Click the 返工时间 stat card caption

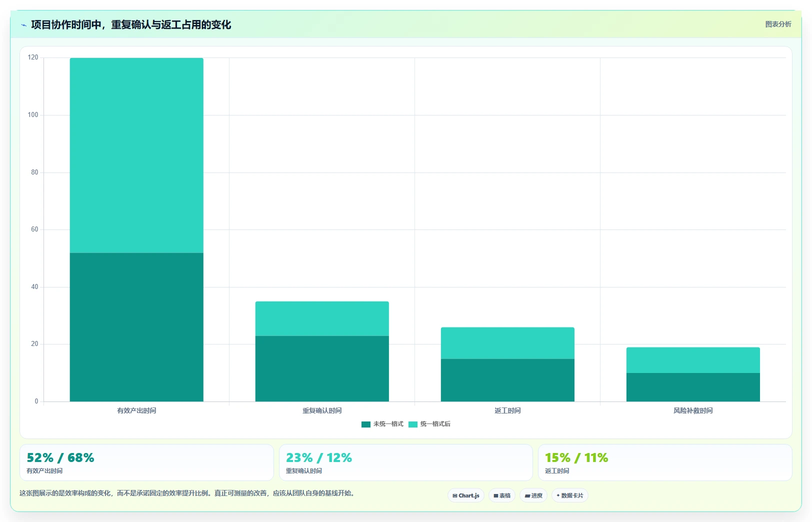pyautogui.click(x=557, y=471)
